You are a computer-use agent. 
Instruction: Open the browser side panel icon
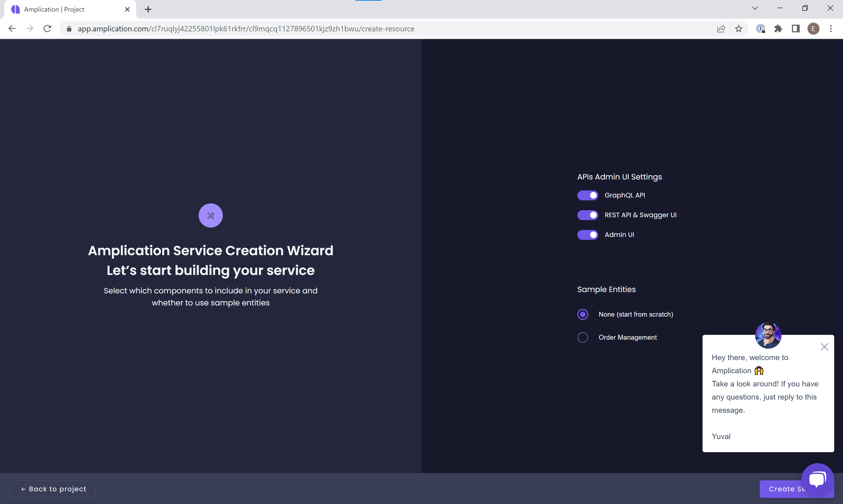tap(795, 29)
